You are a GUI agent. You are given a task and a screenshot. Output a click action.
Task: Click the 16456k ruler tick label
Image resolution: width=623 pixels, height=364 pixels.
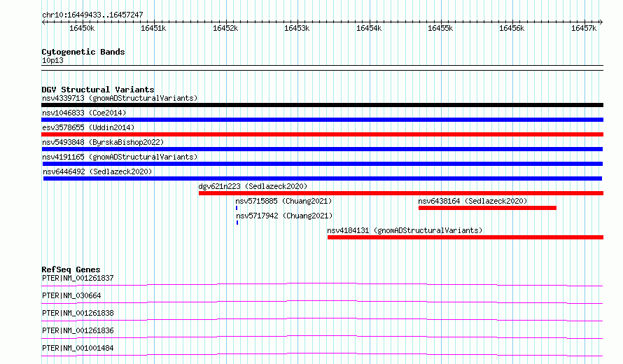(512, 28)
